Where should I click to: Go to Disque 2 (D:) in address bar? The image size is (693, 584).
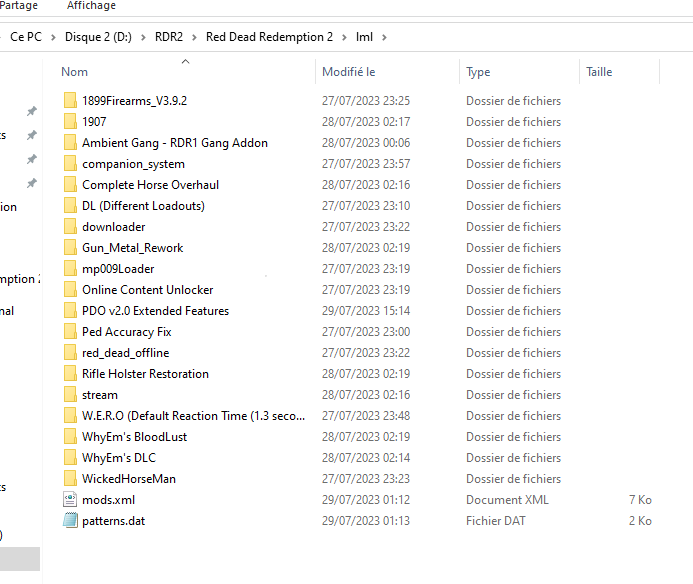pos(98,37)
